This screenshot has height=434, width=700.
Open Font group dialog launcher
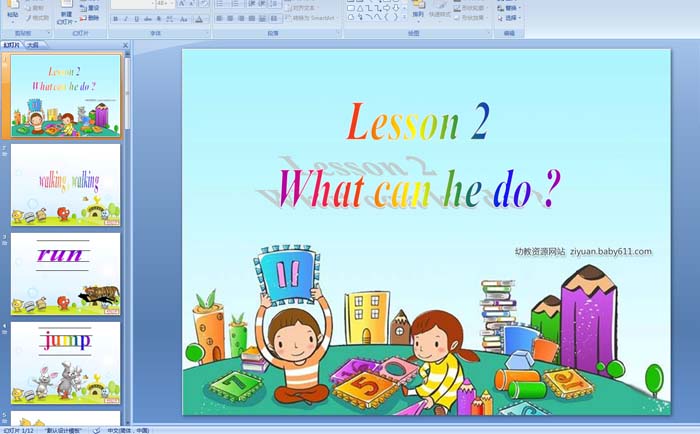pos(207,33)
